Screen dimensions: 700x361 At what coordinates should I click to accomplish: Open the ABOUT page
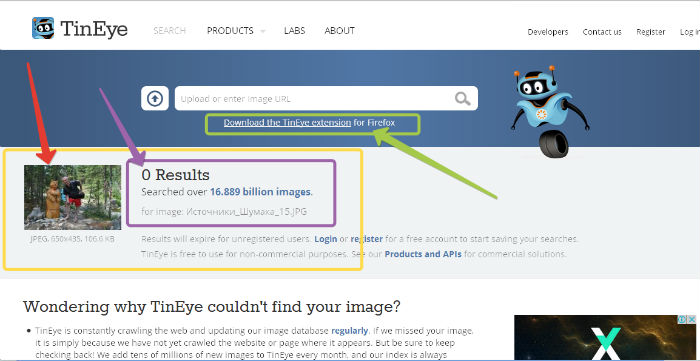340,31
